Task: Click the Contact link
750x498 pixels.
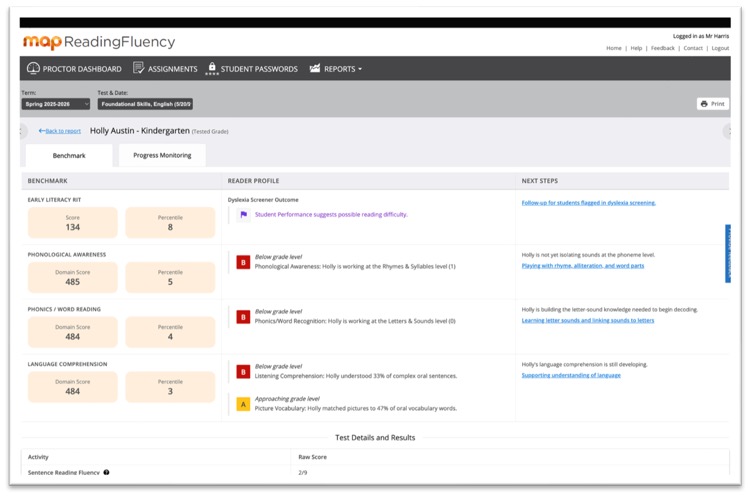Action: (693, 48)
